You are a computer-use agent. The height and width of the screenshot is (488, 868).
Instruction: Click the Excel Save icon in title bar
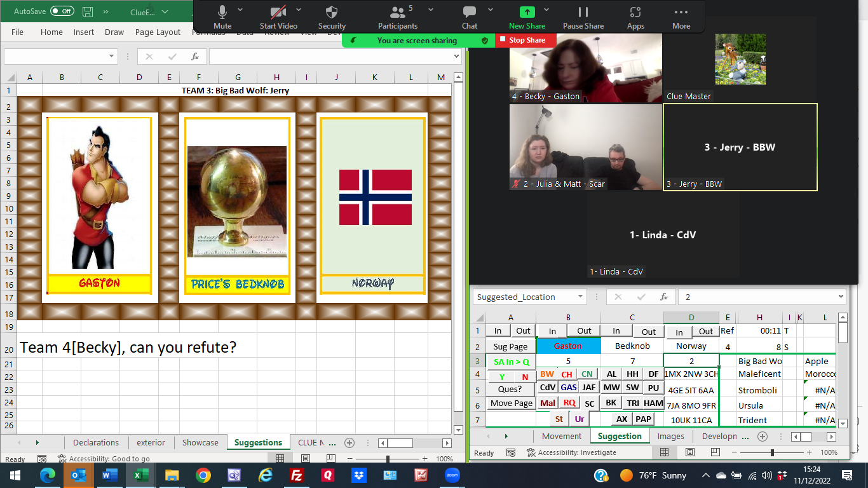[88, 11]
